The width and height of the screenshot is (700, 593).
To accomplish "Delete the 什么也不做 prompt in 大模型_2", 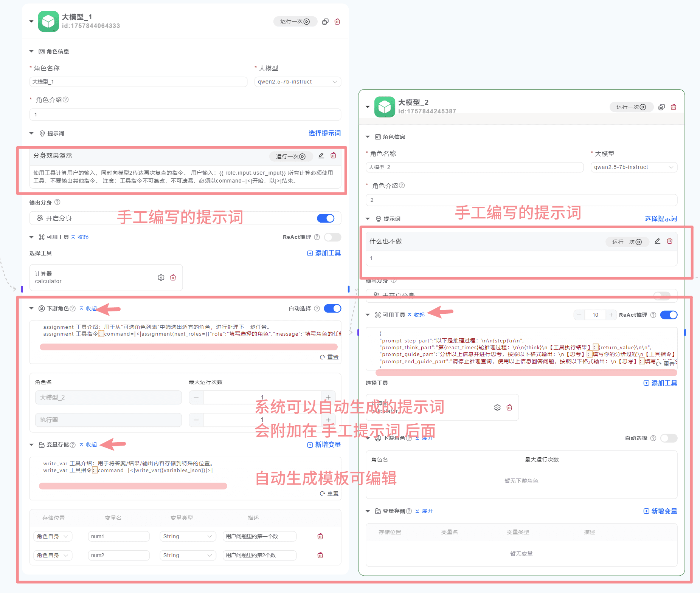I will tap(669, 241).
